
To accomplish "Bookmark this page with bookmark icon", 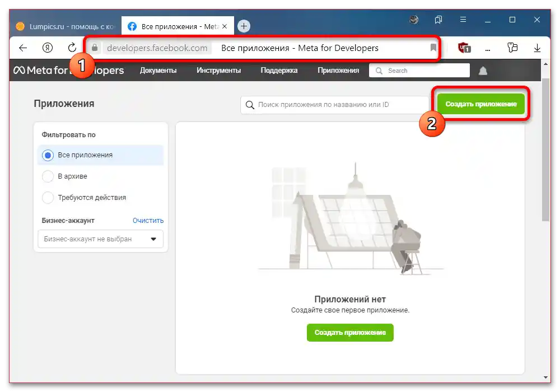I will (x=433, y=48).
